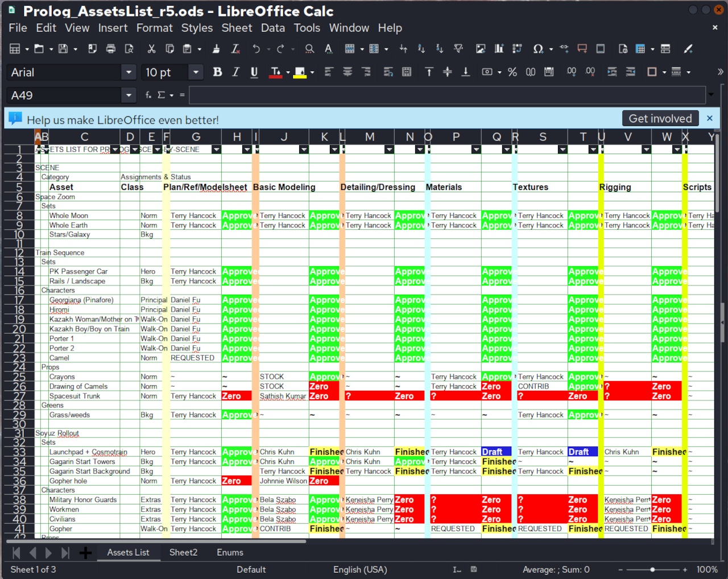Click the Cut scissors icon
This screenshot has width=728, height=579.
151,49
